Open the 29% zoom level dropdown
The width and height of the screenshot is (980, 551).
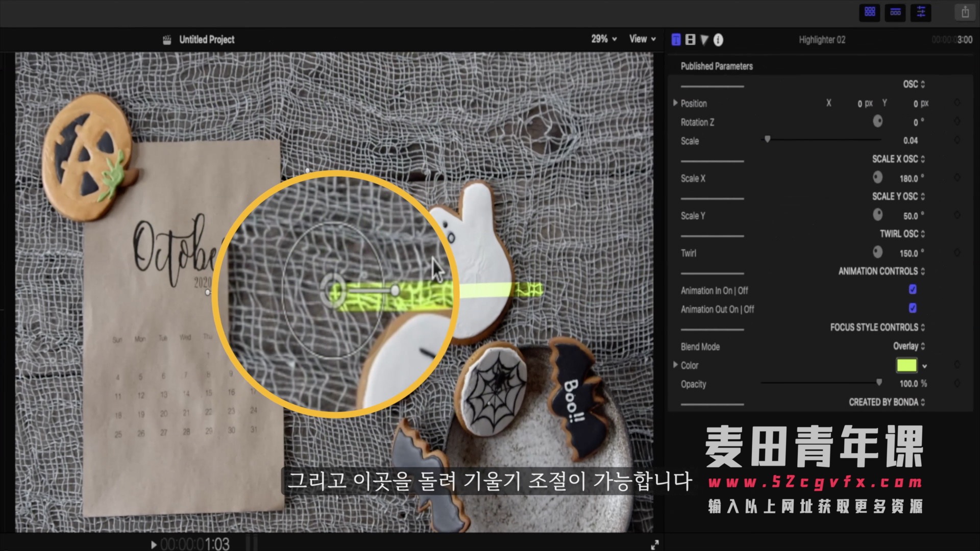coord(604,39)
